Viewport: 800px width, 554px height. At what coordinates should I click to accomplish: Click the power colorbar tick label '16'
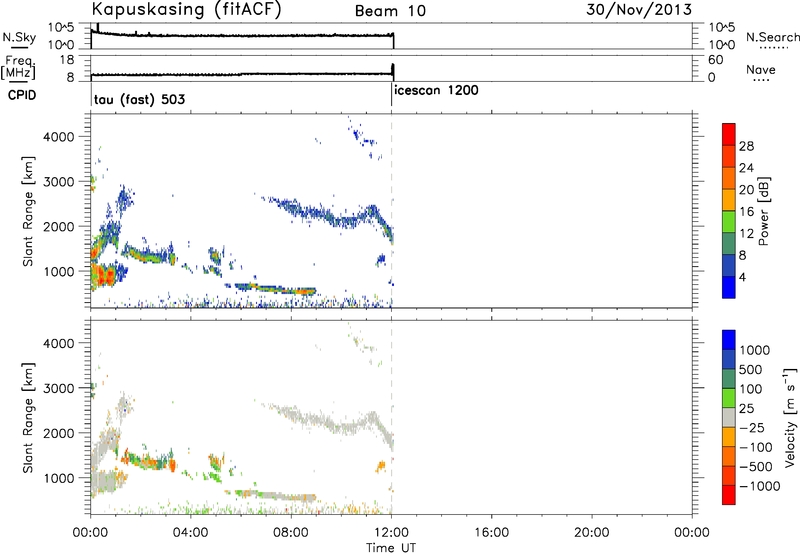pos(746,212)
